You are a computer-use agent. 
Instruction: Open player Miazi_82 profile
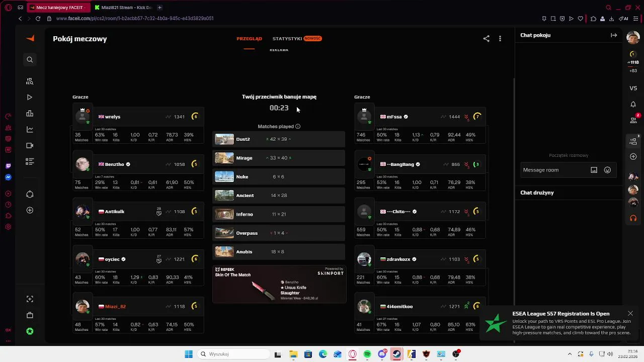pos(115,307)
